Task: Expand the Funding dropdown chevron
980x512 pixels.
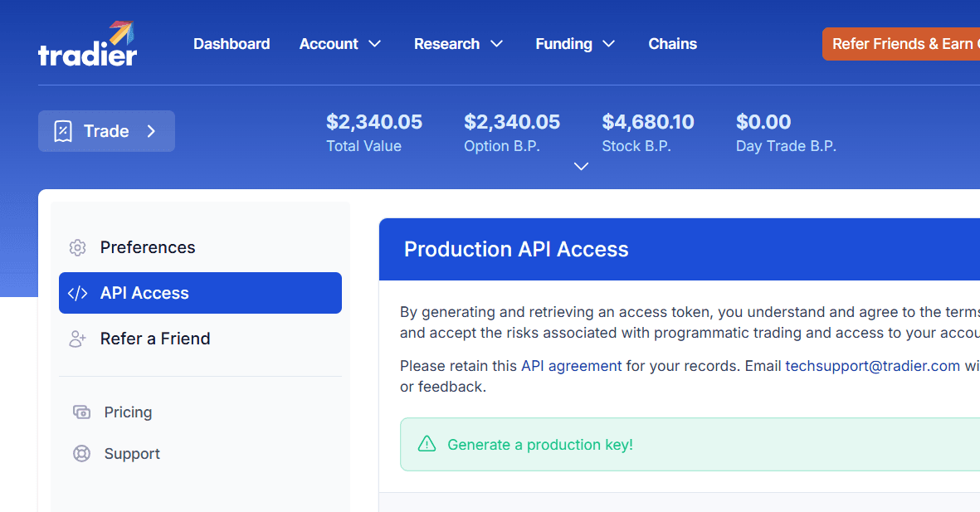Action: click(609, 44)
